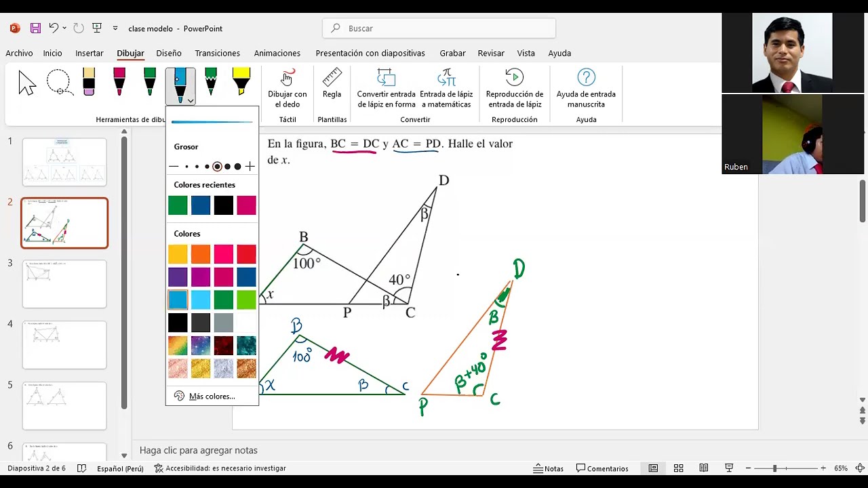868x488 pixels.
Task: Choose the rainbow effect swatch
Action: click(178, 346)
